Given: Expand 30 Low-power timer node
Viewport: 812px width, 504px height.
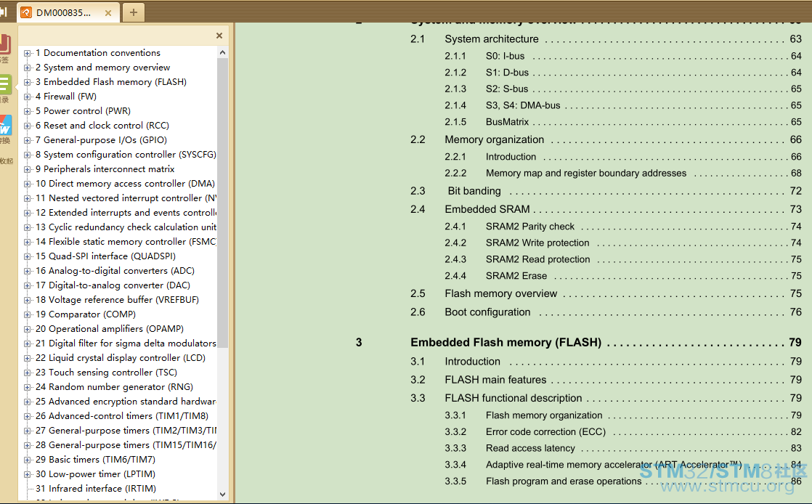Looking at the screenshot, I should pos(28,474).
